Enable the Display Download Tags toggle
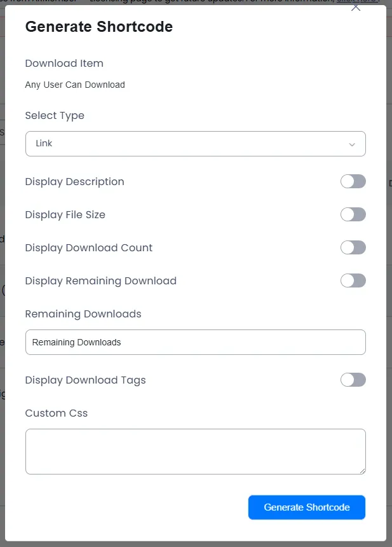 point(353,380)
